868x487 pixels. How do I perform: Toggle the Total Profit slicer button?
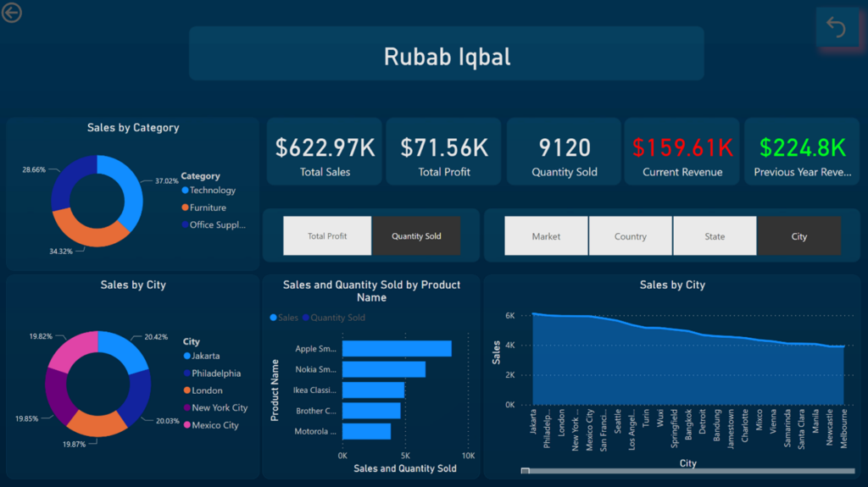pyautogui.click(x=327, y=236)
